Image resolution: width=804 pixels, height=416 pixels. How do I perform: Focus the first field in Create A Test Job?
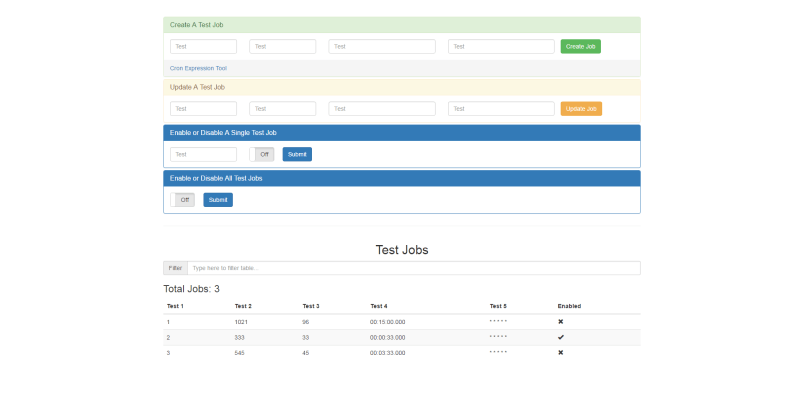click(203, 46)
